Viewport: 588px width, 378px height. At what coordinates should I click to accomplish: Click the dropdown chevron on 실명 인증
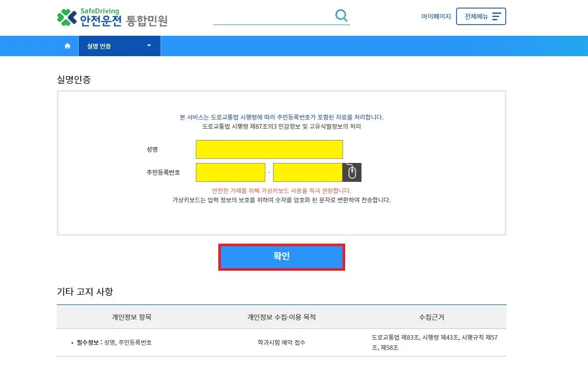(149, 45)
